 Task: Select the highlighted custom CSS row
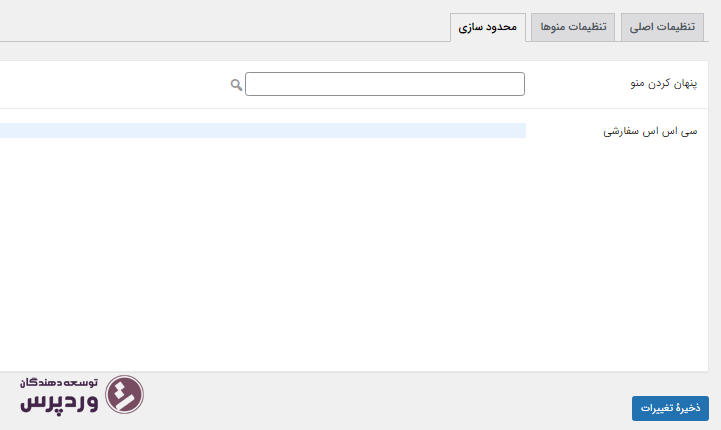263,131
